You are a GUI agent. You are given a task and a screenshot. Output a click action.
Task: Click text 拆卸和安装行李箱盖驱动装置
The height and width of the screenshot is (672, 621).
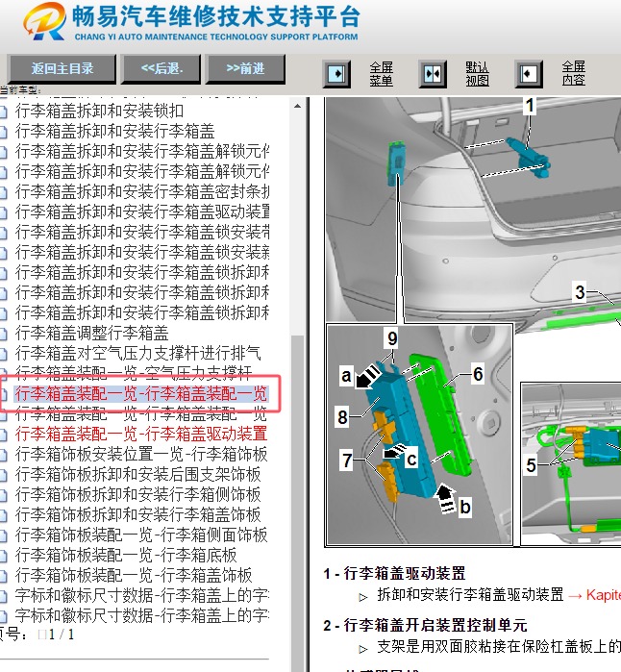click(x=470, y=595)
